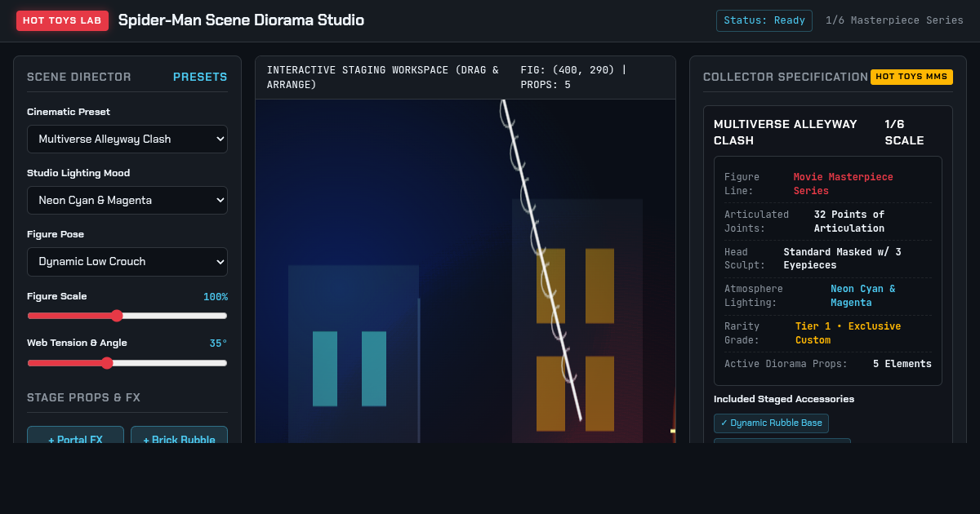Click 'Tier 1 • Exclusive Custom' rarity grade
The height and width of the screenshot is (514, 980).
pos(848,333)
